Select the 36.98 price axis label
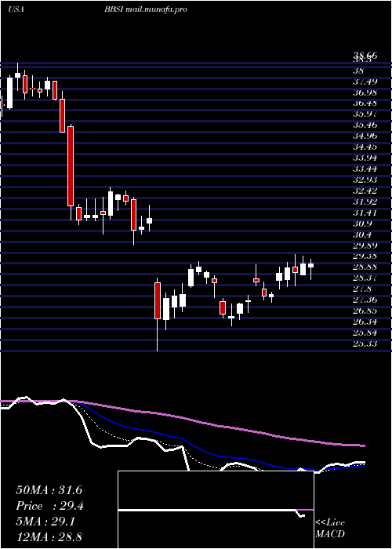This screenshot has height=549, width=392. (365, 93)
